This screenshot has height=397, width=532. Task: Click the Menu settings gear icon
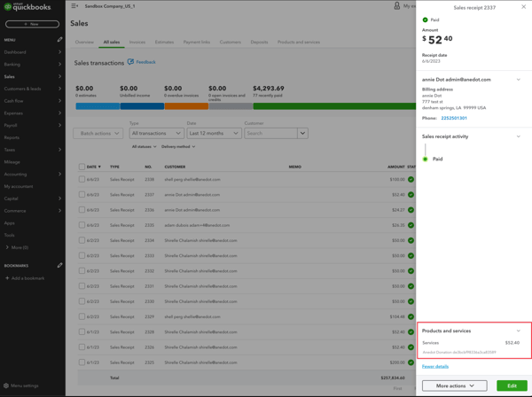point(6,385)
